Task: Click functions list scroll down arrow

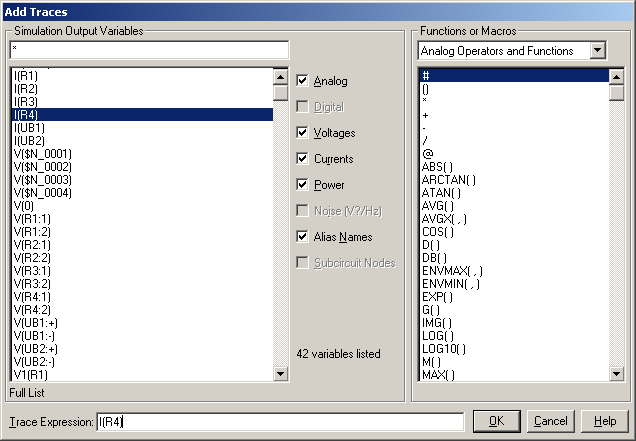Action: point(617,373)
